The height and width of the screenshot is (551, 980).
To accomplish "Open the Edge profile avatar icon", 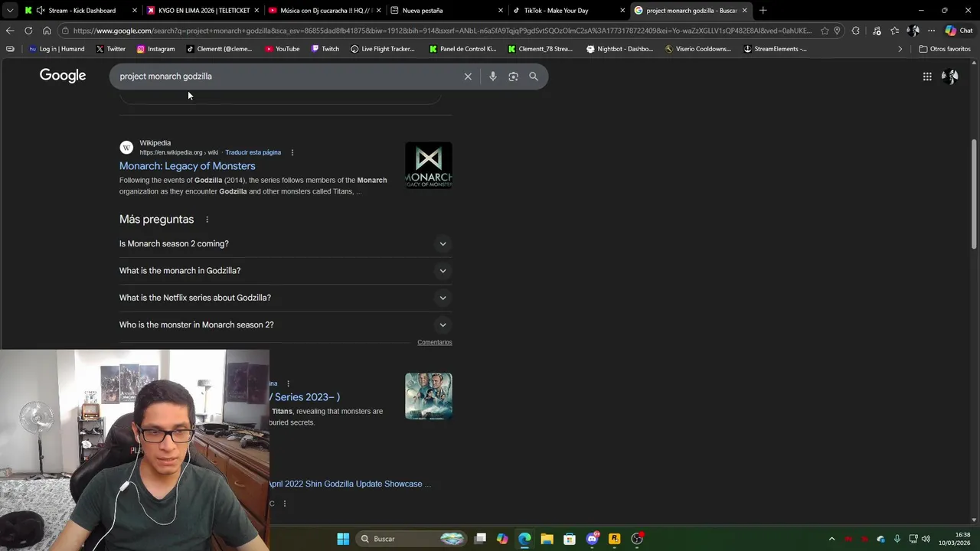I will pyautogui.click(x=913, y=31).
